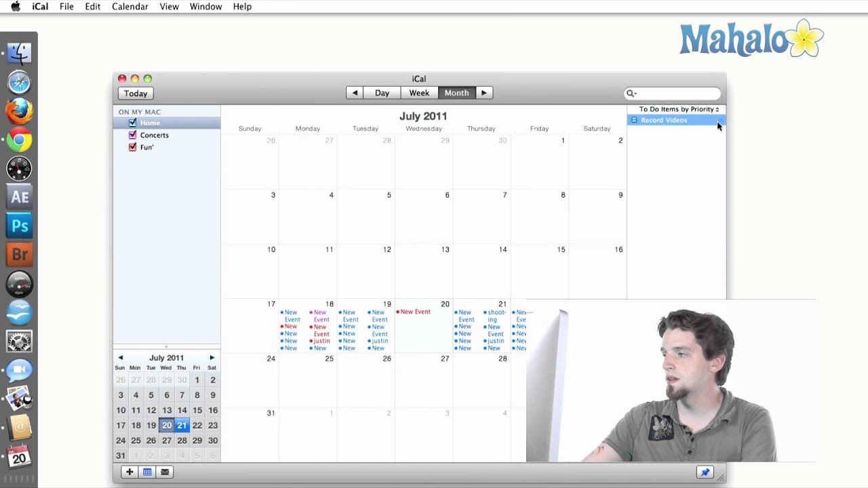Open the Calendar menu
The image size is (868, 488).
tap(130, 7)
